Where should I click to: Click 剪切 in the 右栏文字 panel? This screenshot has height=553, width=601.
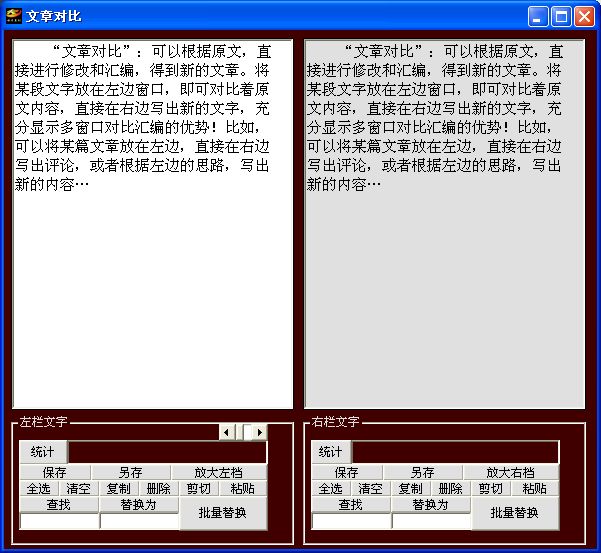pos(491,488)
